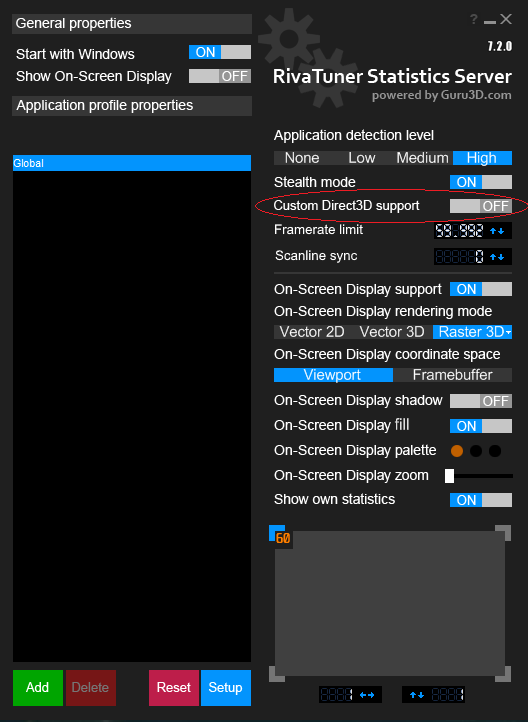Click the vertical position arrows icon

[x=418, y=695]
